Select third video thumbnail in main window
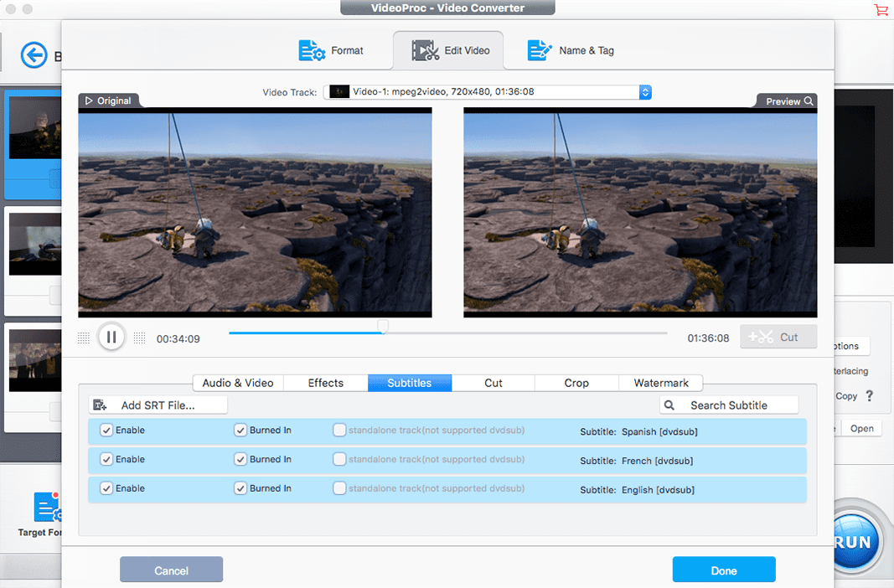This screenshot has height=588, width=894. click(x=35, y=360)
